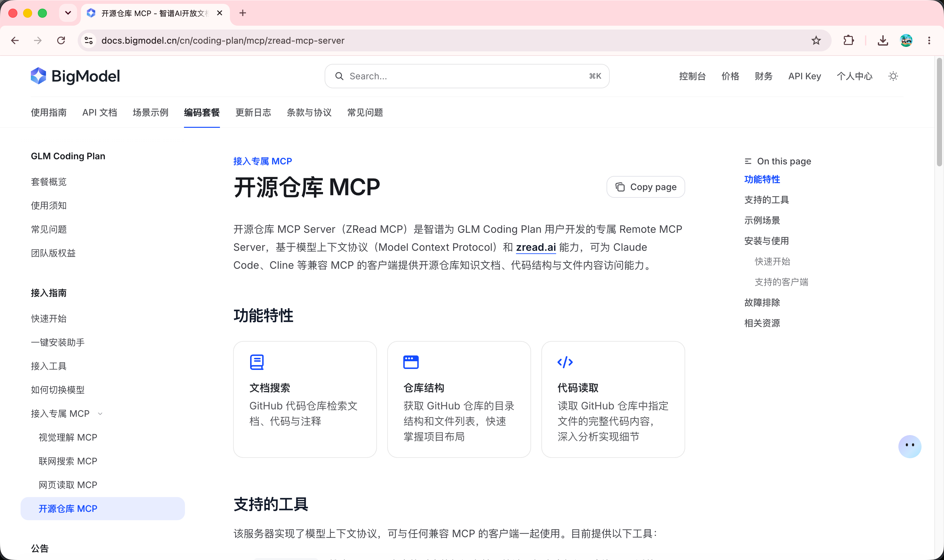Click the 代码读取 code brackets icon
The height and width of the screenshot is (560, 944).
click(565, 362)
